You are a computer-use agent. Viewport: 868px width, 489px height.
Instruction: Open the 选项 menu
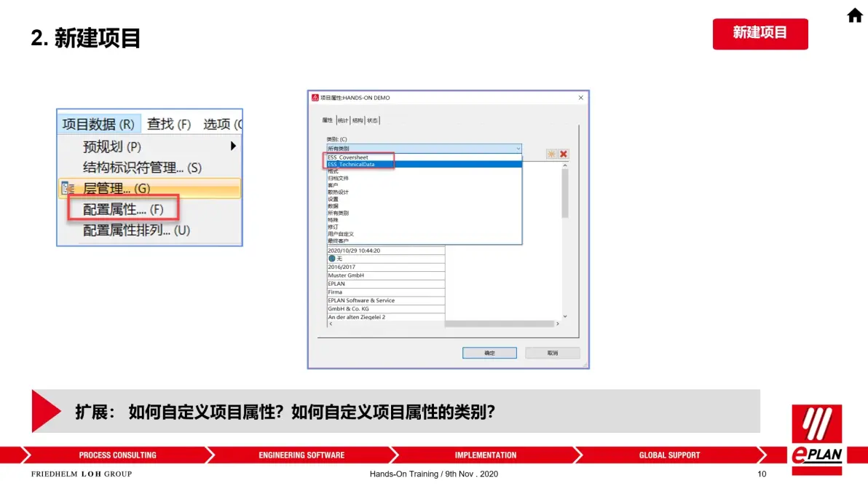point(221,124)
